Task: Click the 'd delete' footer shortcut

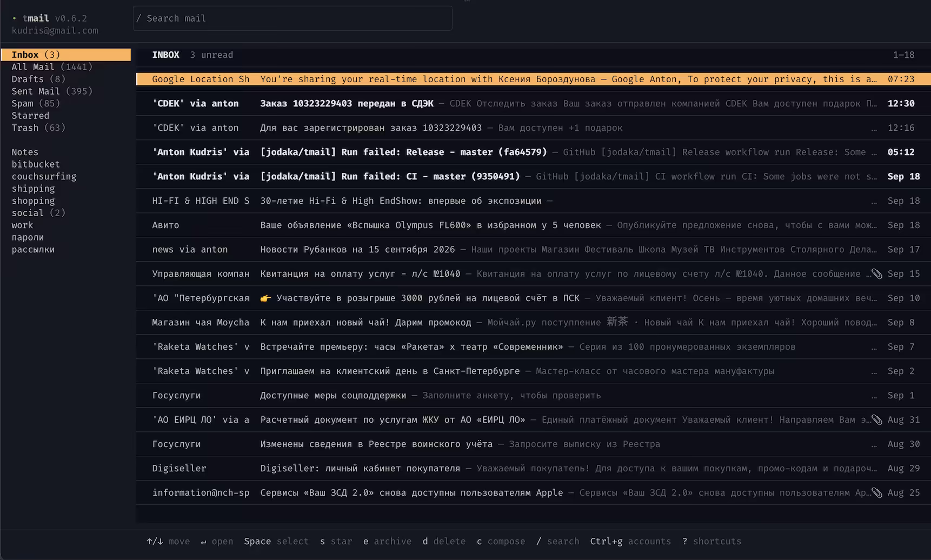Action: 444,541
